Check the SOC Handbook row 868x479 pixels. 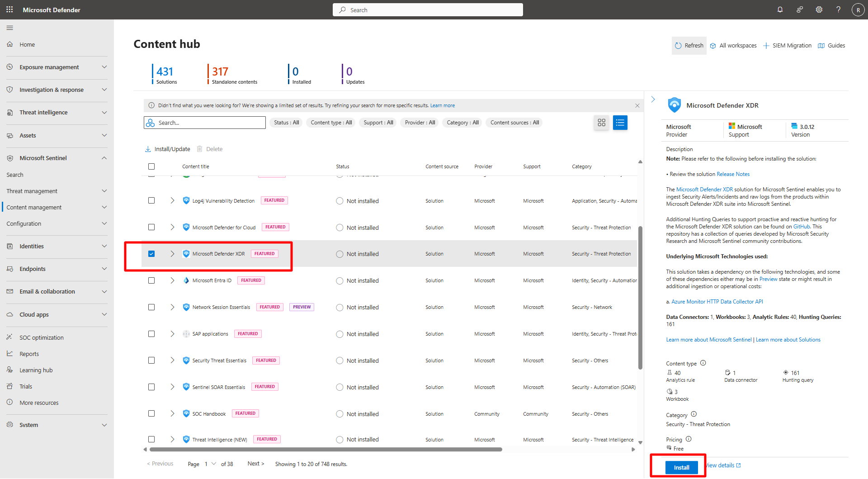(x=151, y=413)
